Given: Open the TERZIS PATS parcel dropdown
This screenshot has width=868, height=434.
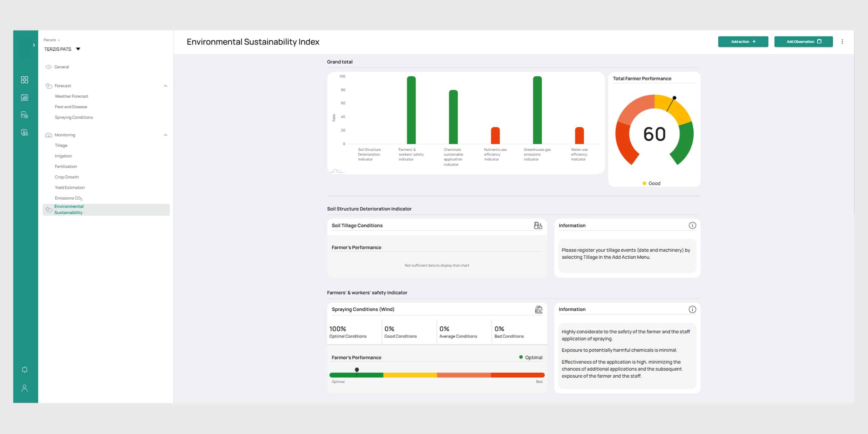Looking at the screenshot, I should pyautogui.click(x=78, y=49).
